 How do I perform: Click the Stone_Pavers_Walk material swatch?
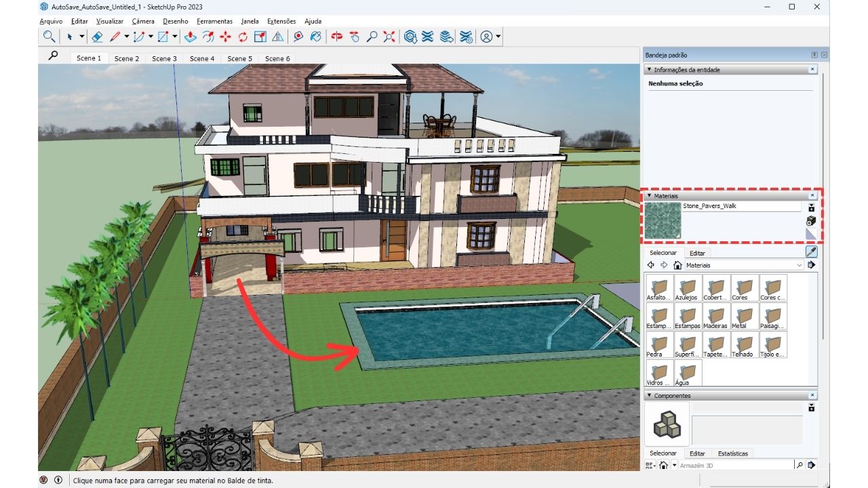(663, 221)
